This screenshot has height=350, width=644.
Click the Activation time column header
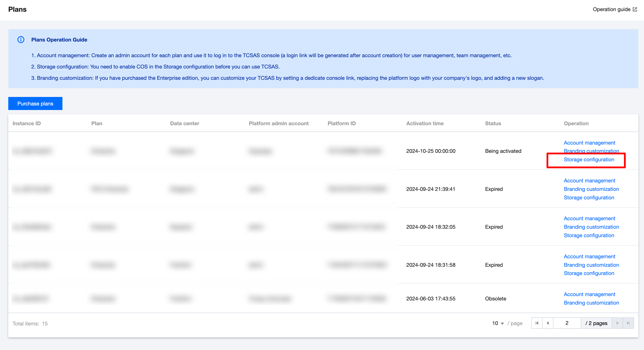pos(425,123)
